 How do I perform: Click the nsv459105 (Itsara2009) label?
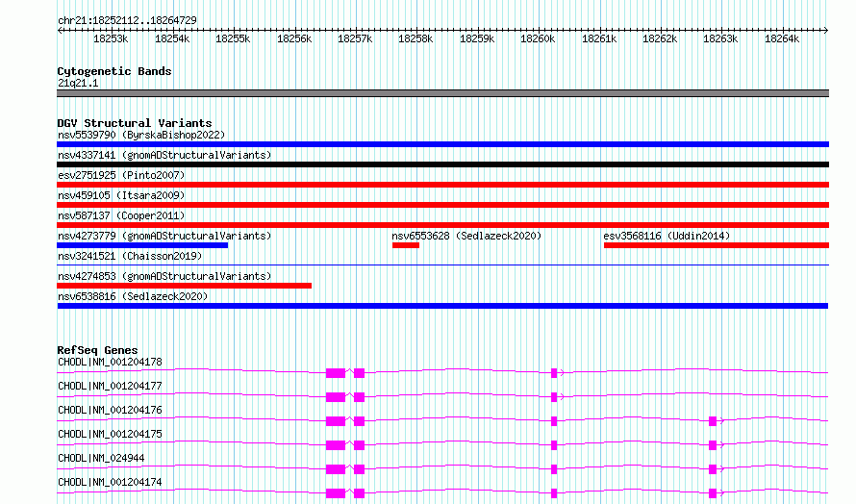click(121, 195)
